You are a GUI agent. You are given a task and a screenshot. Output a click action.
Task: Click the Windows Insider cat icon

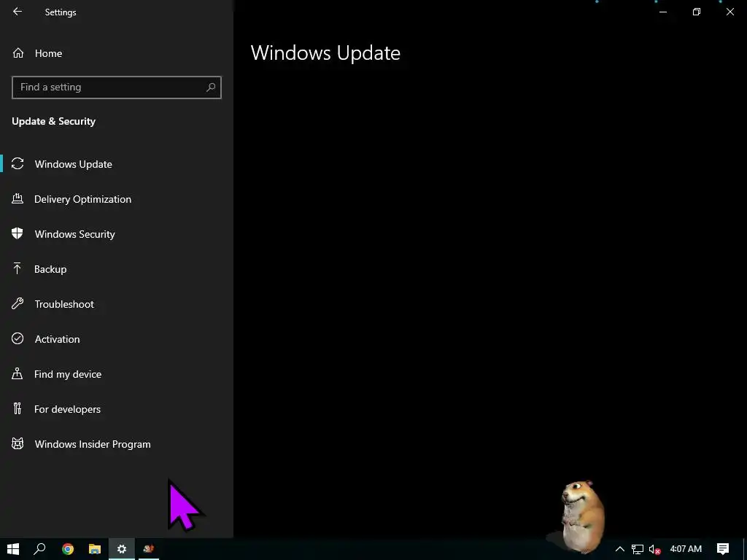[x=18, y=444]
